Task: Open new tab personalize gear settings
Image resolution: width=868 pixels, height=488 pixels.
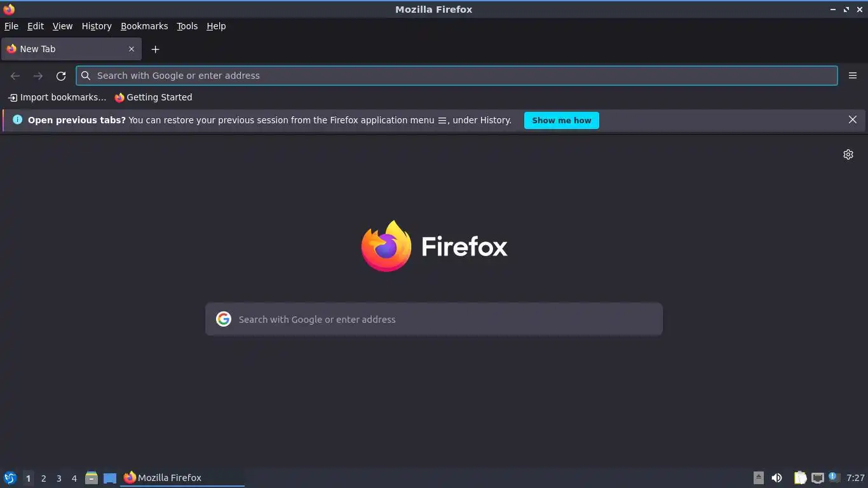Action: [x=848, y=154]
